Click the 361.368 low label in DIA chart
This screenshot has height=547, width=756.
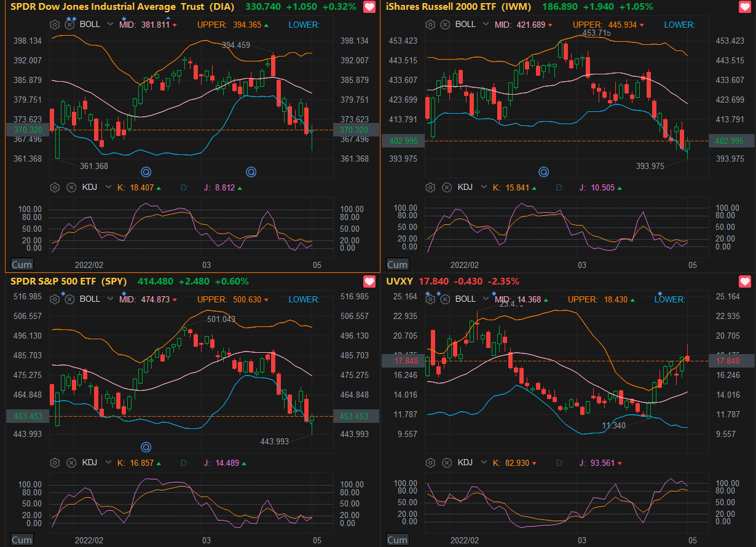(x=94, y=166)
